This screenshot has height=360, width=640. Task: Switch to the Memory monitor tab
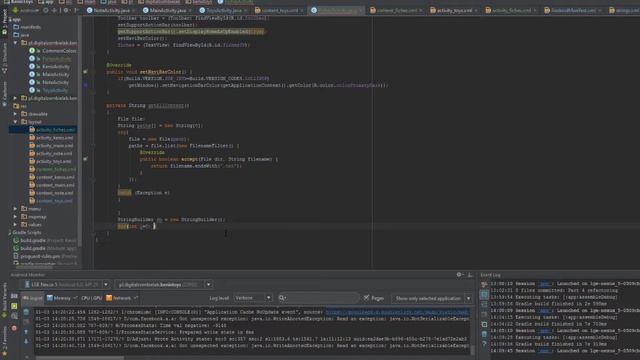pos(62,298)
